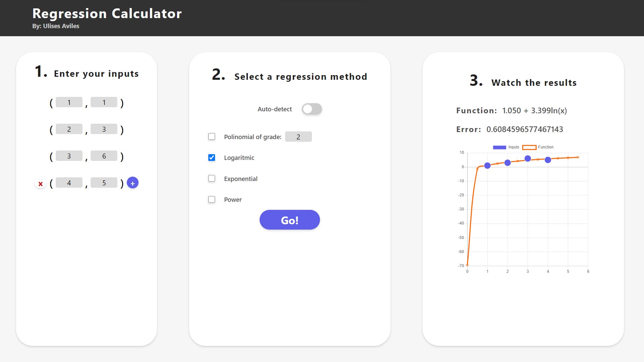Edit the polynomial grade field

coord(298,137)
